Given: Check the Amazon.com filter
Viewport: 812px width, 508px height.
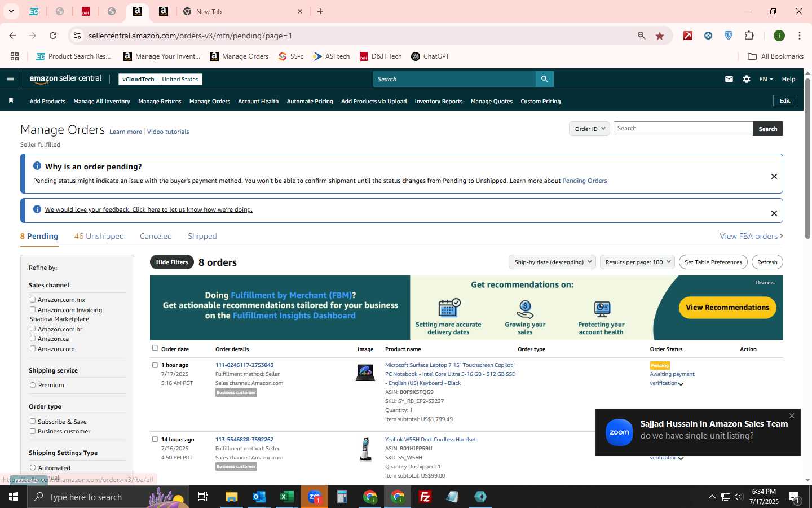Looking at the screenshot, I should (x=33, y=348).
